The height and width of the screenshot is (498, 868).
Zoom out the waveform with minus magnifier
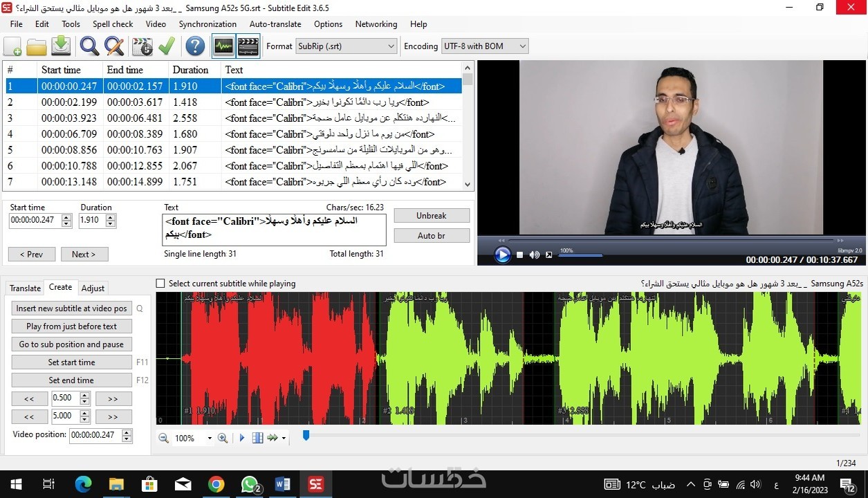[x=163, y=438]
